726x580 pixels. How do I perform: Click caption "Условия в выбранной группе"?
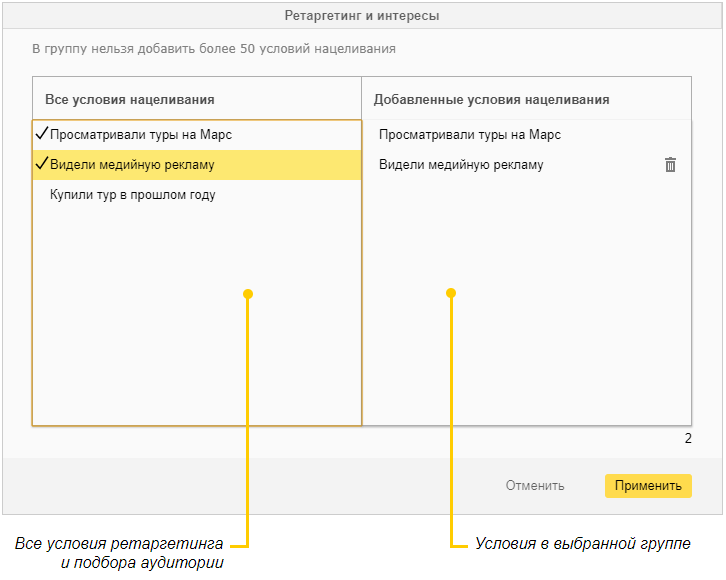(582, 544)
